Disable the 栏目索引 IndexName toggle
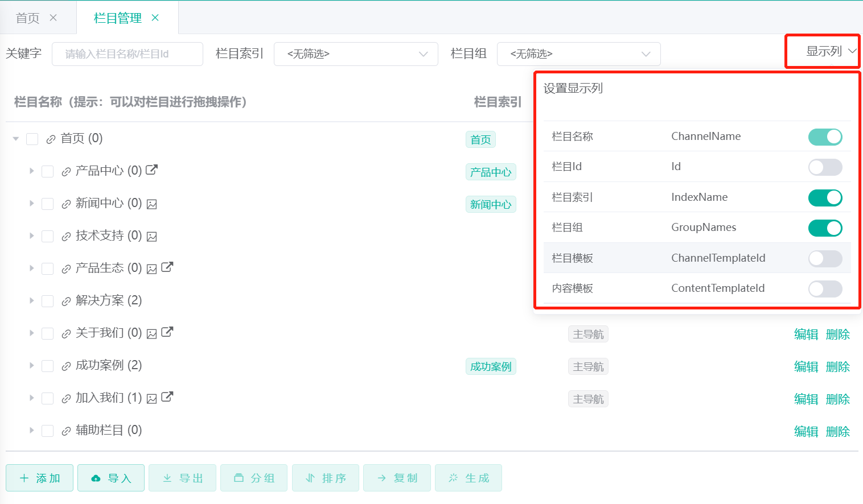The image size is (863, 504). point(825,197)
